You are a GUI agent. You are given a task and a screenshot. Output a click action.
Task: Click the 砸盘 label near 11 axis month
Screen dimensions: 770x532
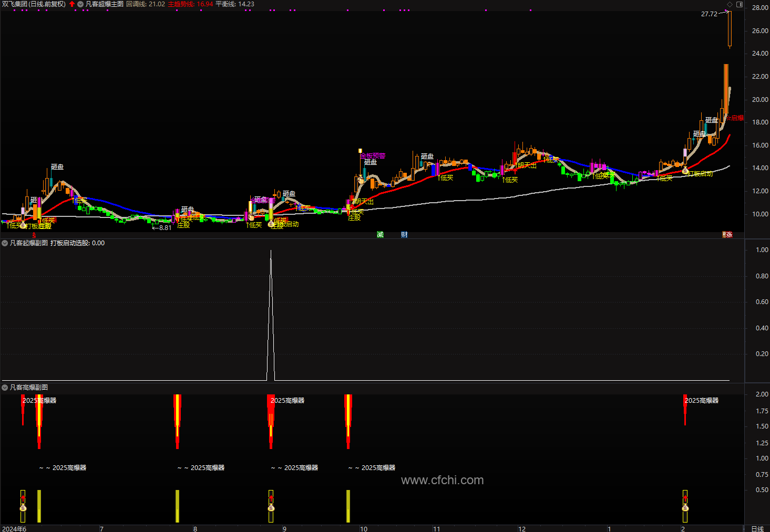427,157
